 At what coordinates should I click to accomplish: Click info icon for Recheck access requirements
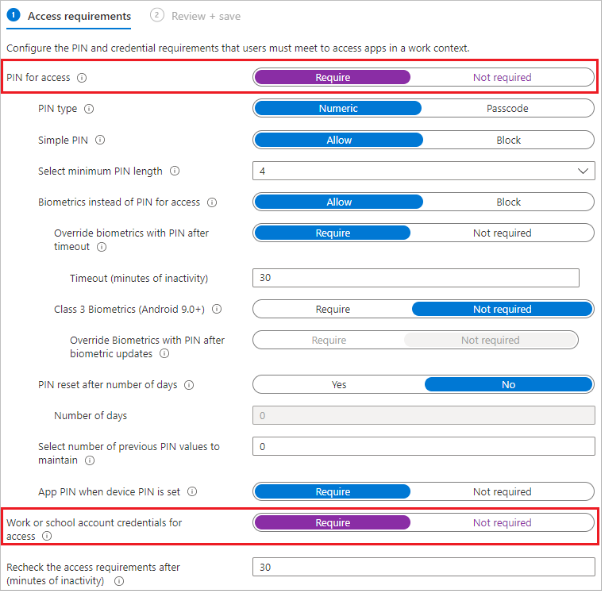[x=120, y=581]
